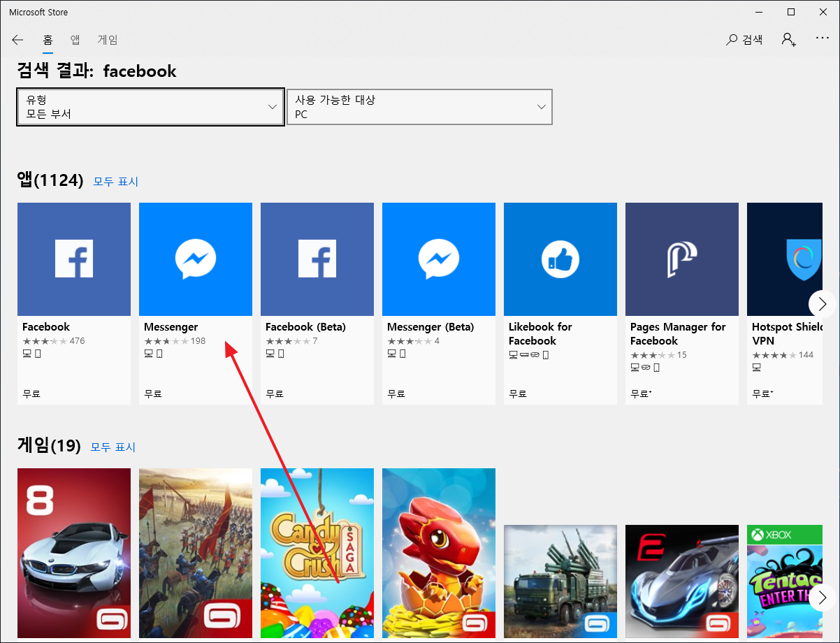Click the Facebook 476 star rating
The height and width of the screenshot is (643, 840).
point(54,341)
